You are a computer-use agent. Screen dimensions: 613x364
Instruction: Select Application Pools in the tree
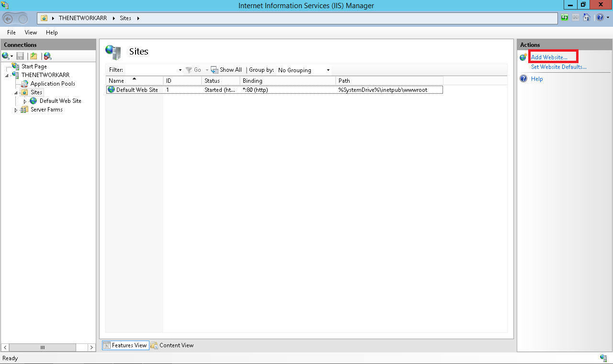point(53,84)
